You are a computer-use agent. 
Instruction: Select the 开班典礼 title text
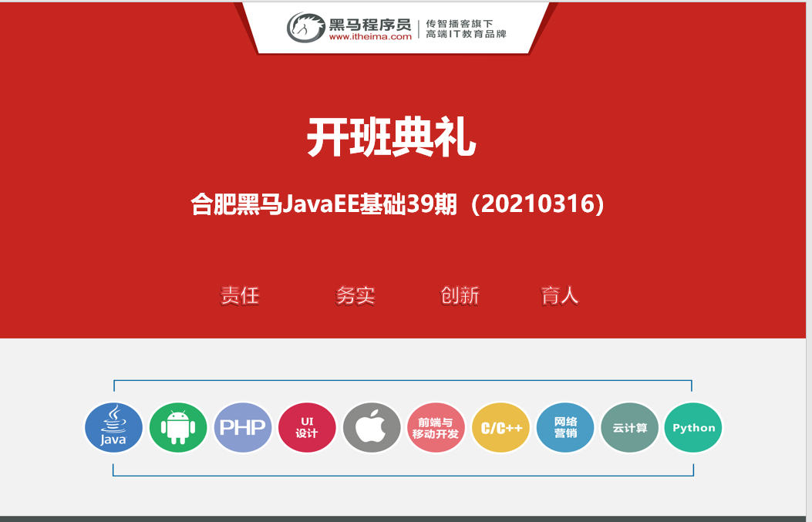[x=392, y=139]
